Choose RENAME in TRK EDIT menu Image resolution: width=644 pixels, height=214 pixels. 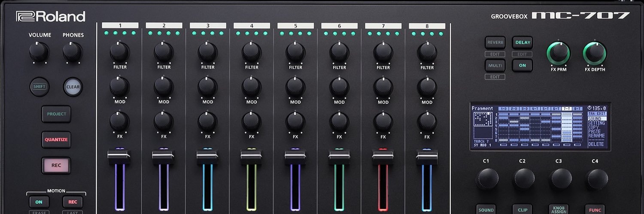coord(596,136)
